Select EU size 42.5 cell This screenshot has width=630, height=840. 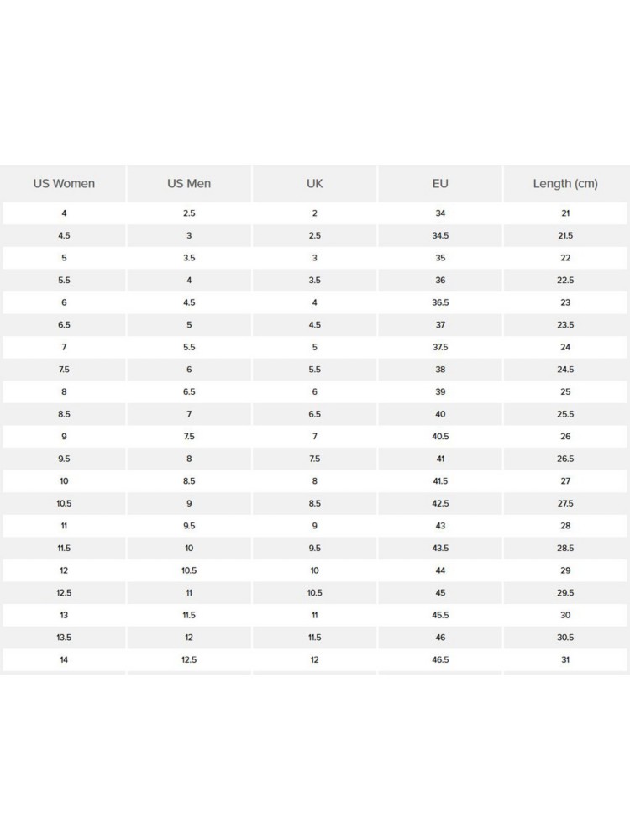coord(440,503)
